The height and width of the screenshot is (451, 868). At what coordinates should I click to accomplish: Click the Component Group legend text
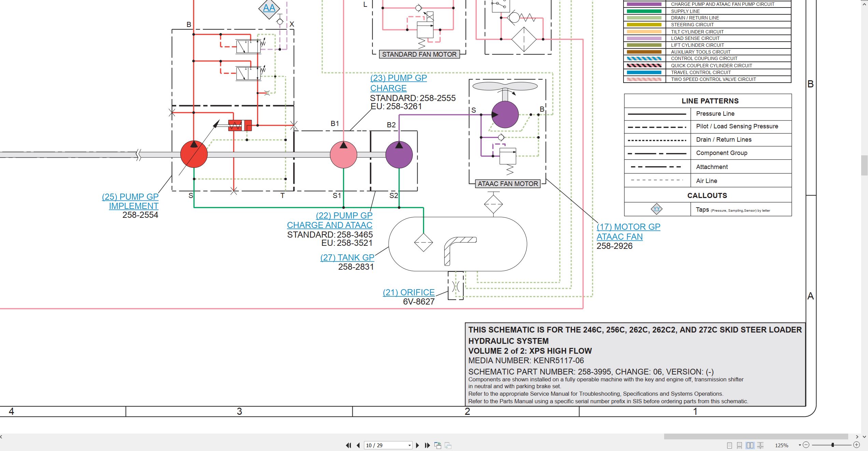[722, 153]
